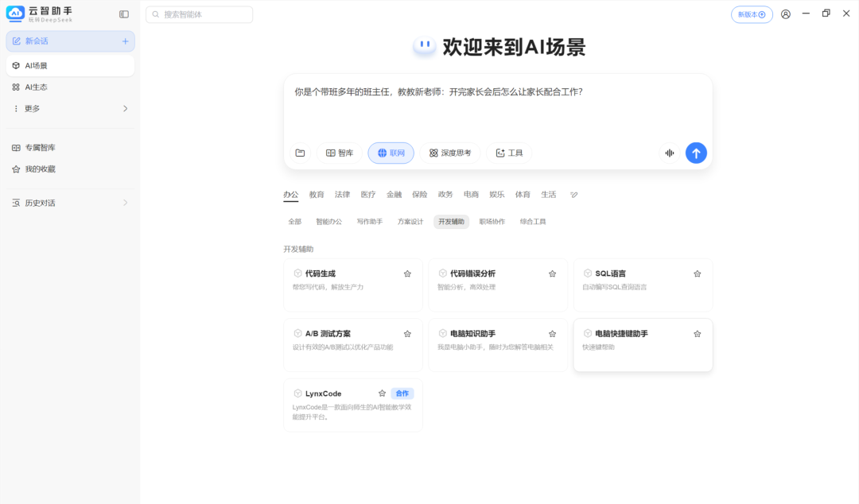The height and width of the screenshot is (504, 859).
Task: Click the 开发辅助 section heading text
Action: pyautogui.click(x=298, y=250)
